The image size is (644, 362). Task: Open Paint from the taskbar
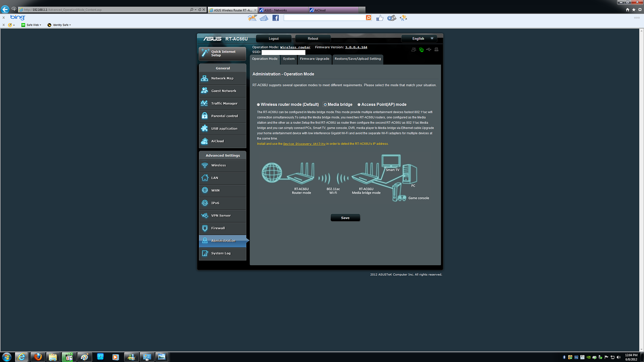click(84, 357)
